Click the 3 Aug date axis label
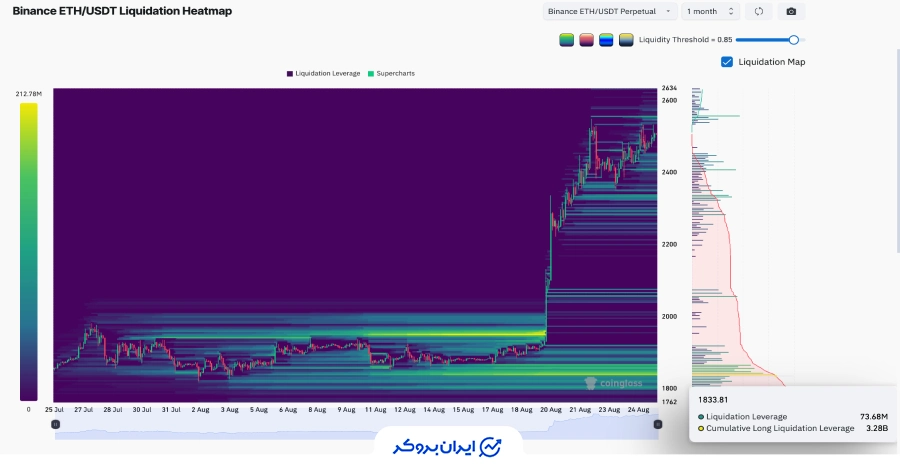 point(229,410)
